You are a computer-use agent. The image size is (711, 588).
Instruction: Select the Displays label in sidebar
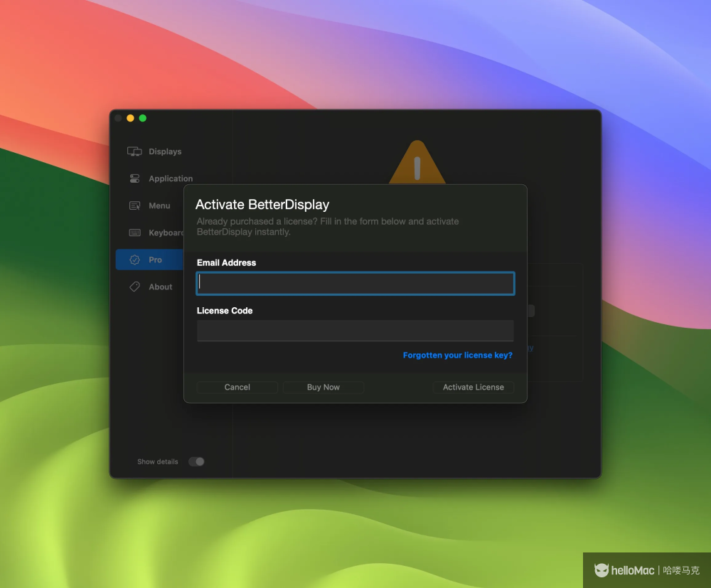165,151
